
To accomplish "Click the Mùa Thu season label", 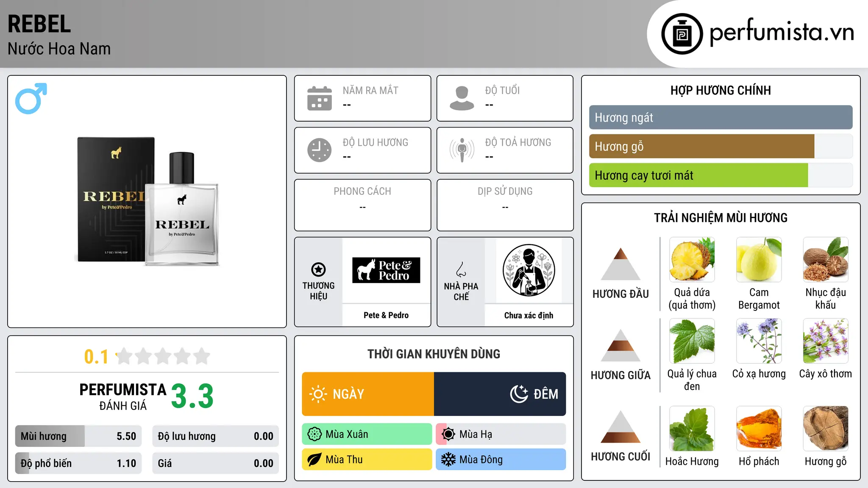I will pos(344,460).
